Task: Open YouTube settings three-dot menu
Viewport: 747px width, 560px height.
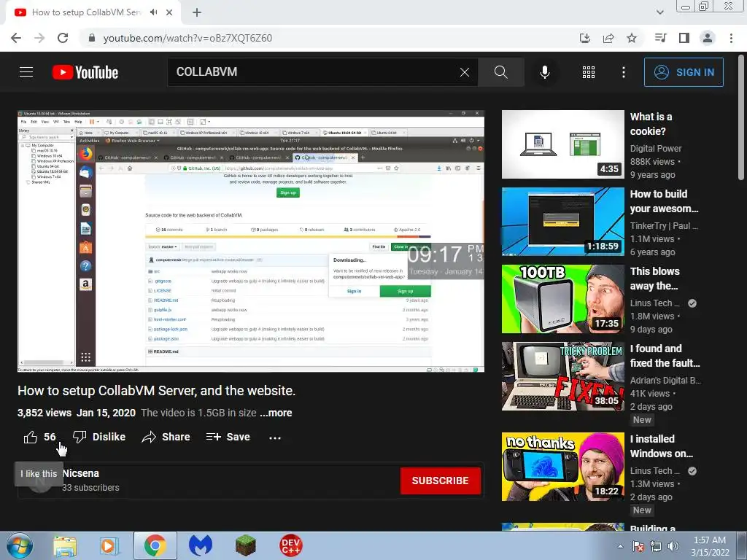Action: coord(623,72)
